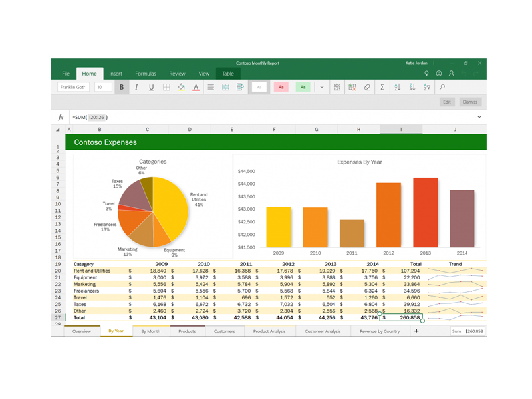Open the share person icon
Viewport: 532px width, 399px height.
click(452, 74)
